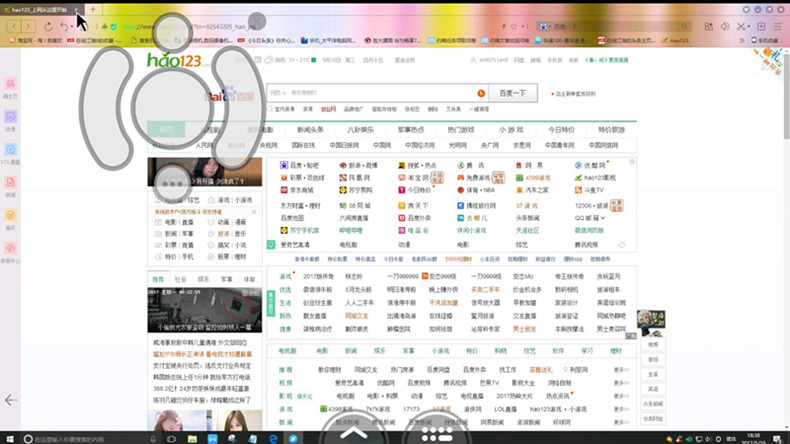Expand the 网页 search type dropdown

(x=277, y=93)
